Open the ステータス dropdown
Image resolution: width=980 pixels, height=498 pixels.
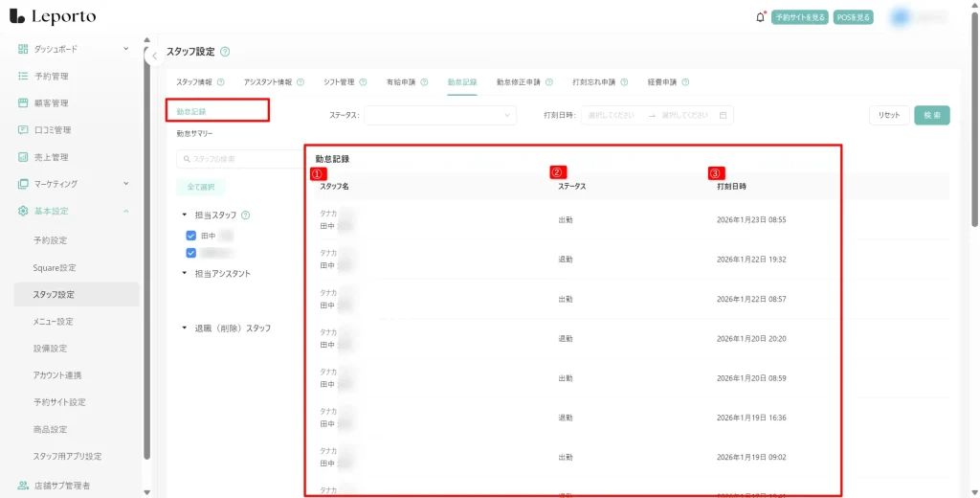click(440, 115)
